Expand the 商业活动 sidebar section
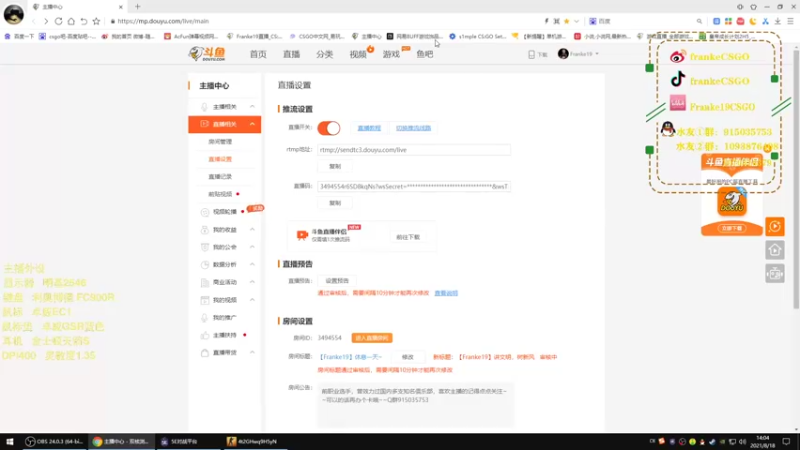The width and height of the screenshot is (800, 450). 252,282
